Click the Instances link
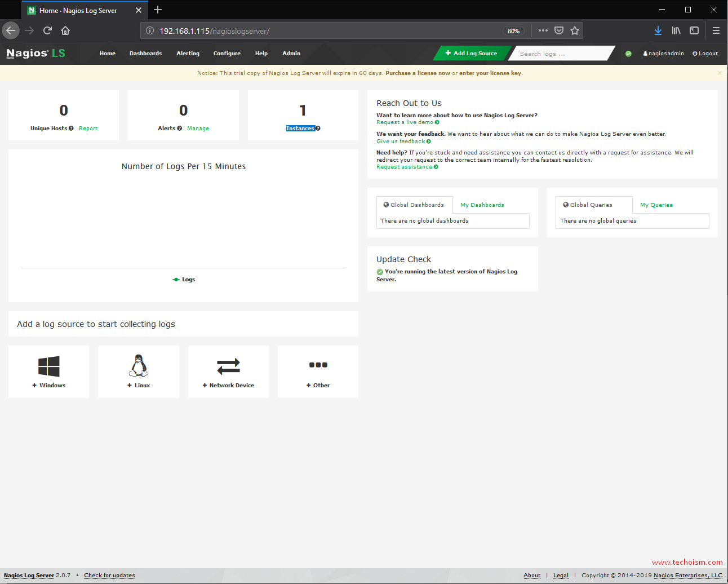The image size is (728, 584). point(300,129)
